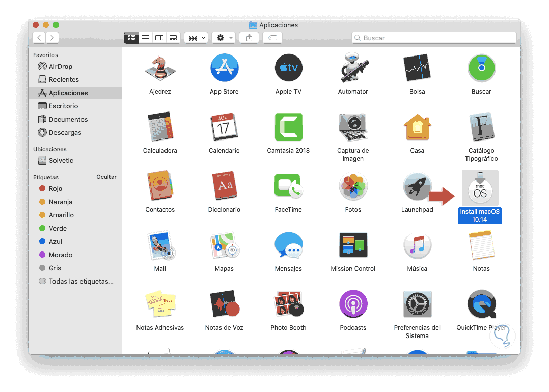Open the gear action menu dropdown
Image resolution: width=549 pixels, height=392 pixels.
pyautogui.click(x=224, y=38)
